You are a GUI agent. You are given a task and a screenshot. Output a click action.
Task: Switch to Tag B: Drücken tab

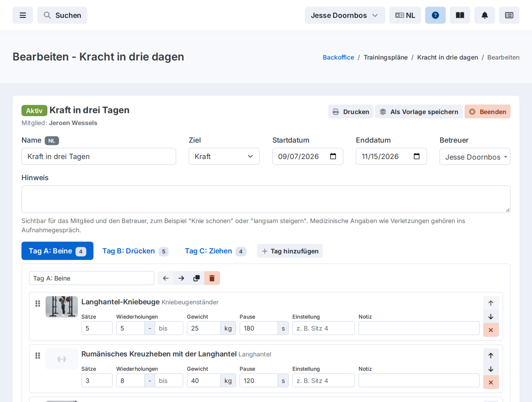point(135,251)
